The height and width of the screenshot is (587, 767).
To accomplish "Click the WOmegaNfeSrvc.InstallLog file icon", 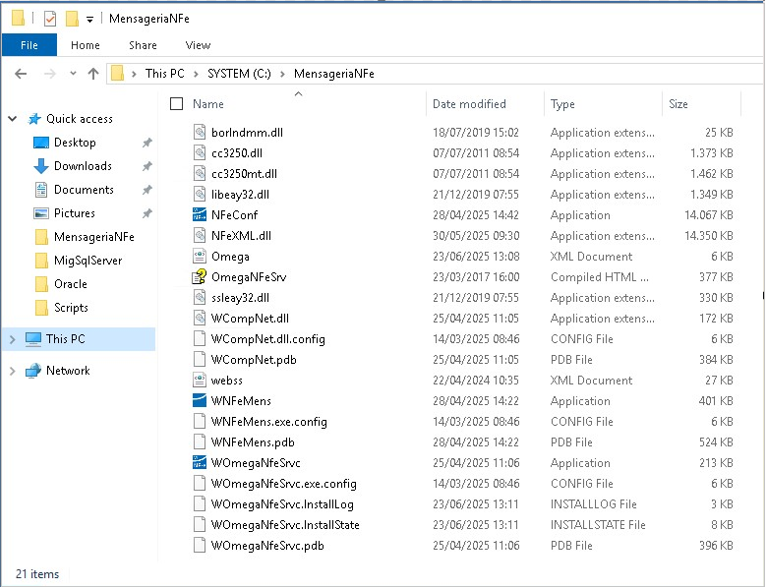I will 199,504.
